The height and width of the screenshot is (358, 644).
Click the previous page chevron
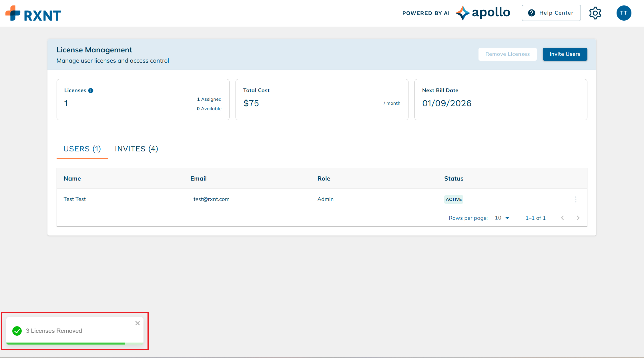coord(562,218)
